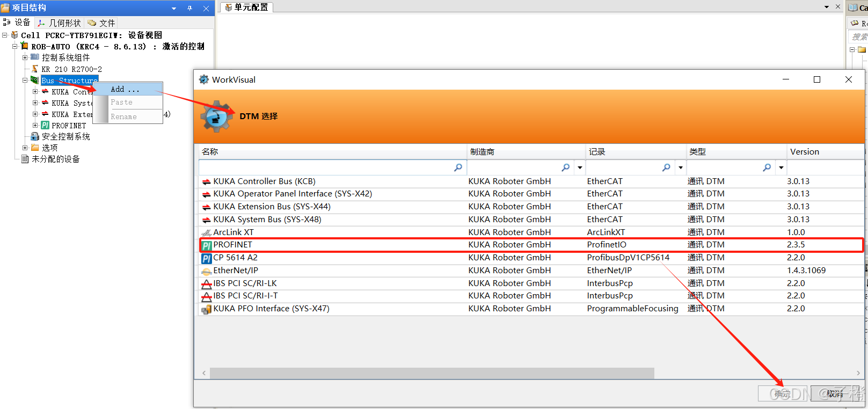The height and width of the screenshot is (409, 868).
Task: Click the EtherNet/IP row icon
Action: pyautogui.click(x=206, y=271)
